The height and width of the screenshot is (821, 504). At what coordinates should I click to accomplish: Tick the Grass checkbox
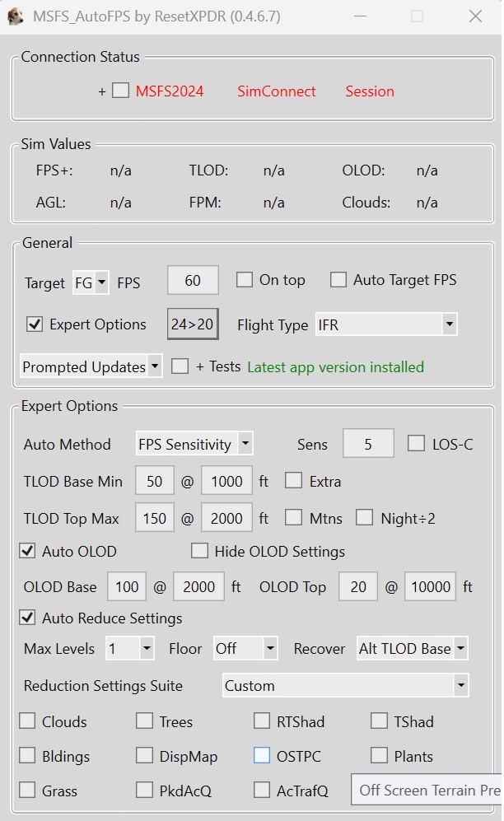[27, 790]
